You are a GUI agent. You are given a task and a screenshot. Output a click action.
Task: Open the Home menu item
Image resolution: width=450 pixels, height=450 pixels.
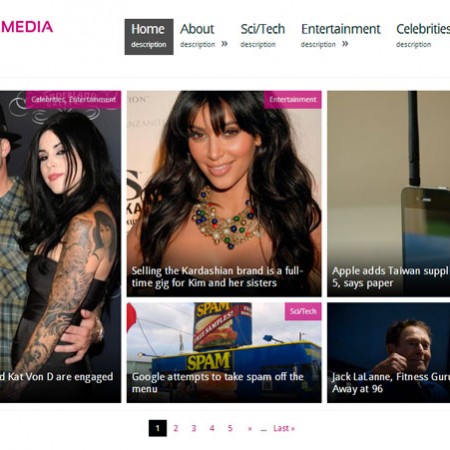click(x=149, y=37)
